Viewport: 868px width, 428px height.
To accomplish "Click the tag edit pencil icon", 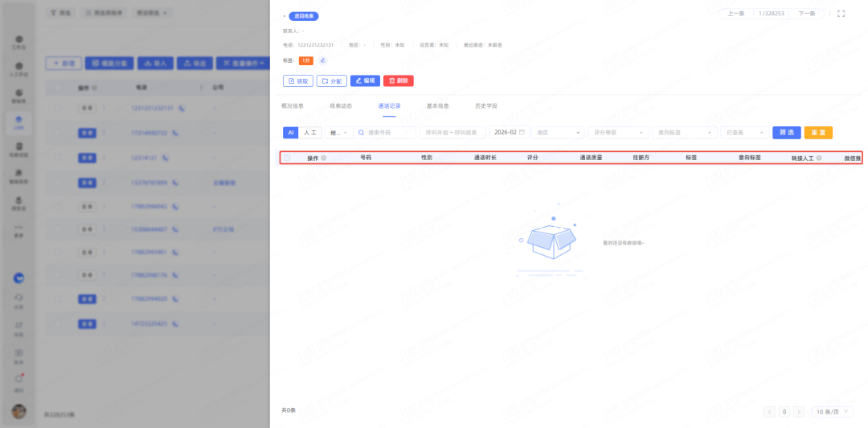I will pos(323,60).
